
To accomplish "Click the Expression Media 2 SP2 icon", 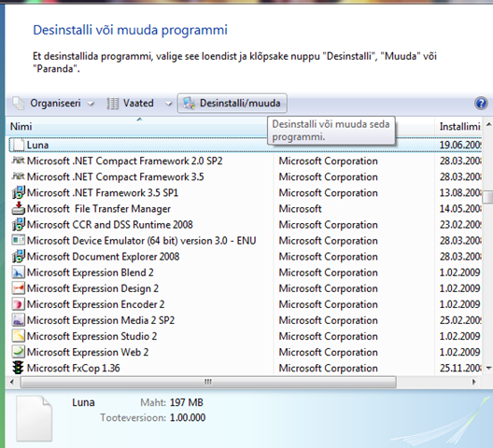I will pos(19,320).
